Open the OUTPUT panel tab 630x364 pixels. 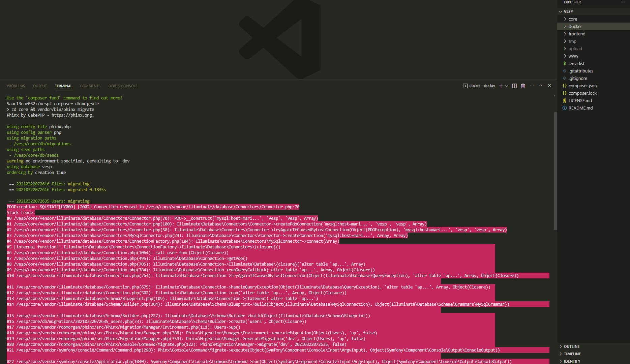40,86
